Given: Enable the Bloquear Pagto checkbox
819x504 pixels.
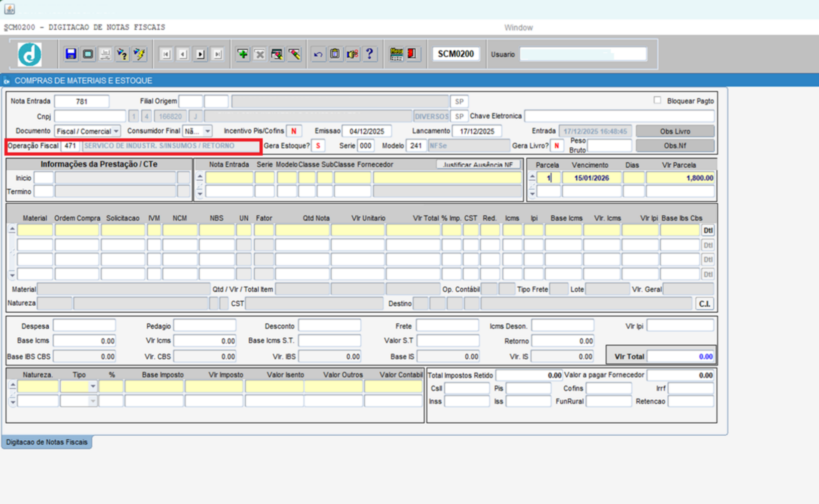Looking at the screenshot, I should click(657, 100).
